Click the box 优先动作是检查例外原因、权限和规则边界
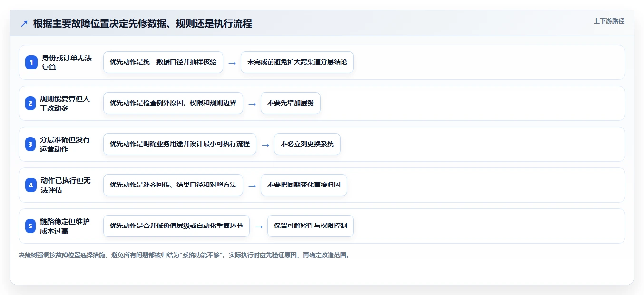The image size is (644, 295). pos(173,103)
